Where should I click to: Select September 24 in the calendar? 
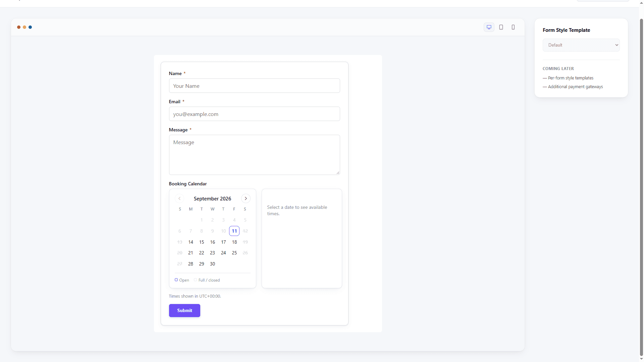coord(223,253)
